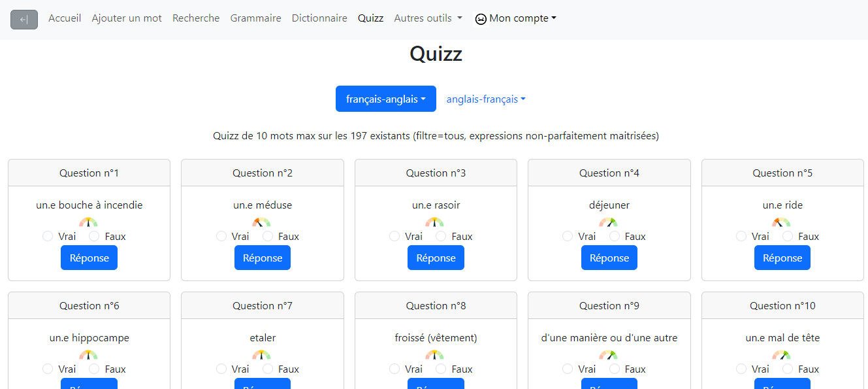
Task: Select 'Vrai' for Question n°1
Action: pos(48,236)
